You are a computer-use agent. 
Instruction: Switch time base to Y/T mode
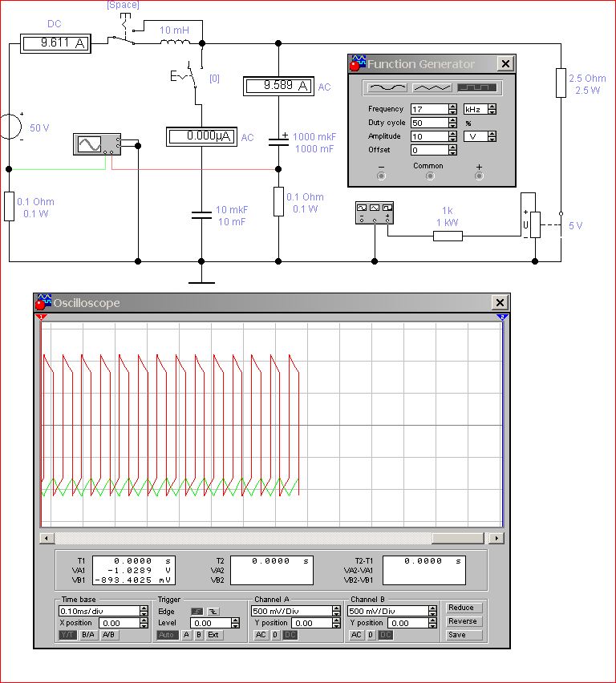coord(67,635)
